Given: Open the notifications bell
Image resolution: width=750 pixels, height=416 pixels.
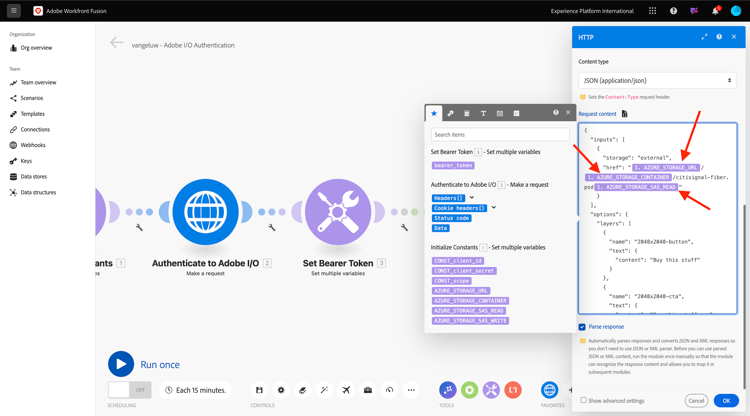Looking at the screenshot, I should (x=716, y=11).
